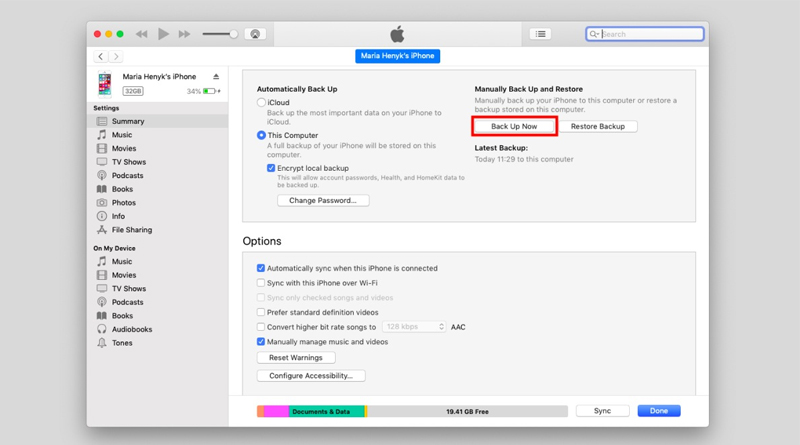Toggle Encrypt local backup checkbox
The height and width of the screenshot is (445, 800).
271,168
